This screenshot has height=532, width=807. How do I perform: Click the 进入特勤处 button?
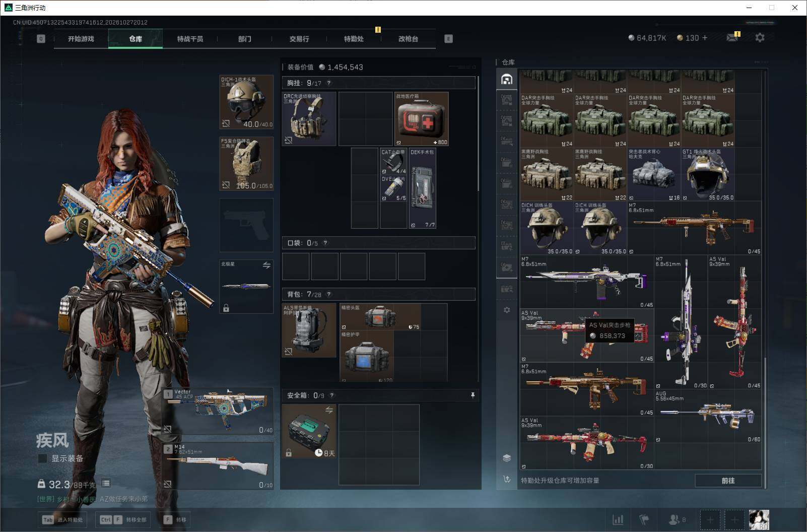coord(62,519)
